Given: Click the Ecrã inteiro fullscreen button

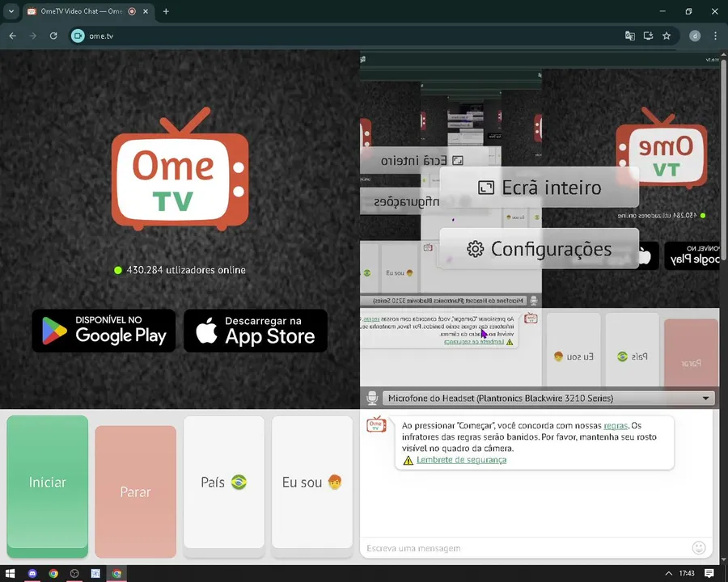Looking at the screenshot, I should tap(539, 187).
